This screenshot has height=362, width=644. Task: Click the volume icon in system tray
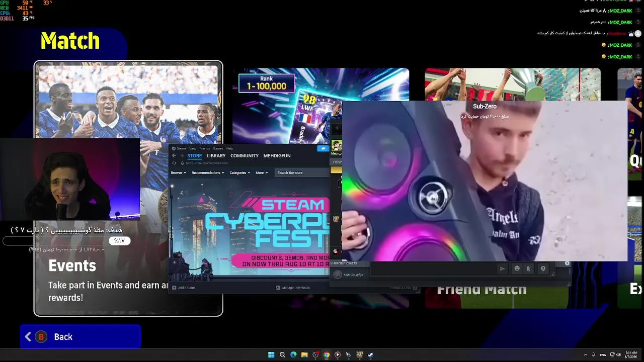click(620, 355)
